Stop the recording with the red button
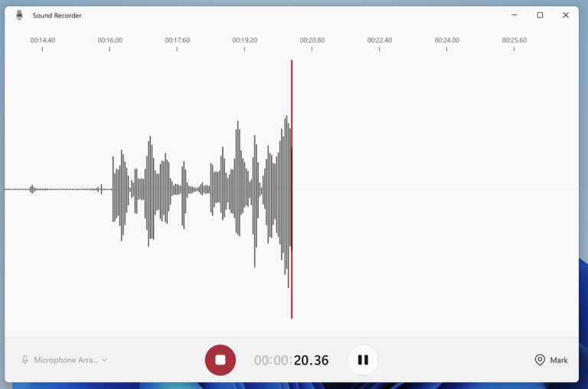Viewport: 588px width, 389px height. [x=220, y=360]
